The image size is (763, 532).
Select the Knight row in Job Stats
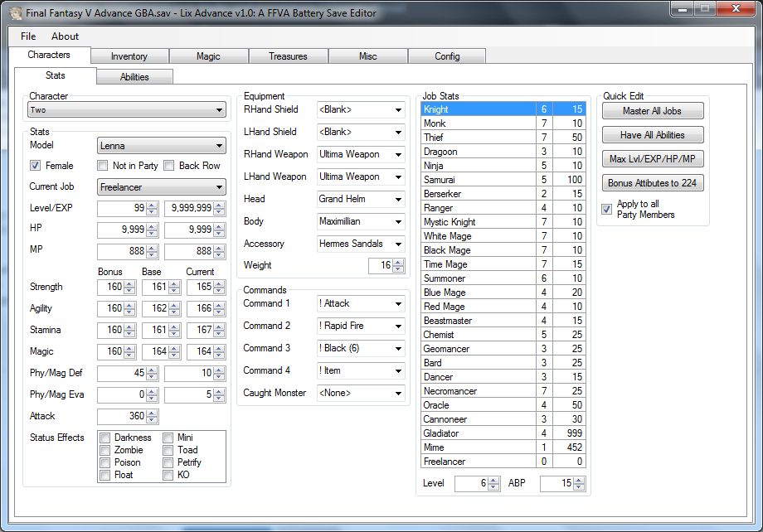(x=503, y=109)
